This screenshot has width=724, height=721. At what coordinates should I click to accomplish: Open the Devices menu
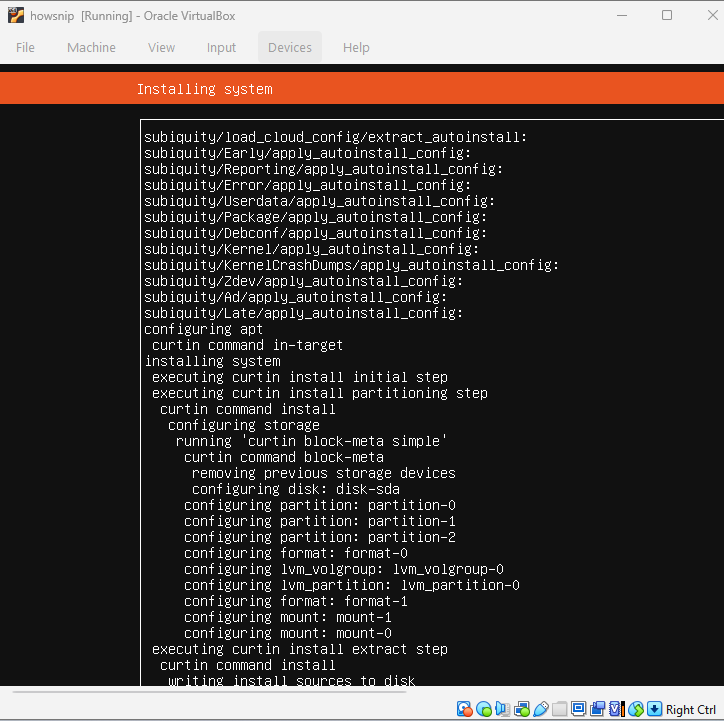click(290, 48)
